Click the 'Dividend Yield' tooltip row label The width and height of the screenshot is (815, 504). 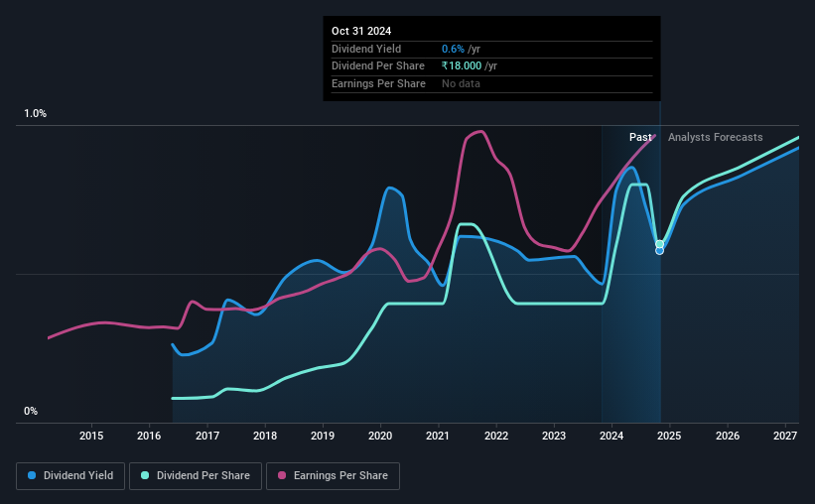tap(366, 49)
